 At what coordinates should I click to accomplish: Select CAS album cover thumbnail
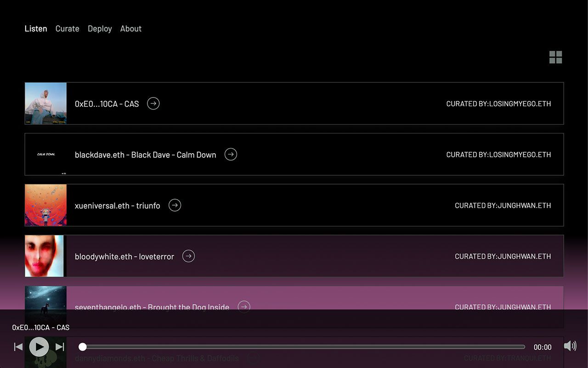[46, 103]
